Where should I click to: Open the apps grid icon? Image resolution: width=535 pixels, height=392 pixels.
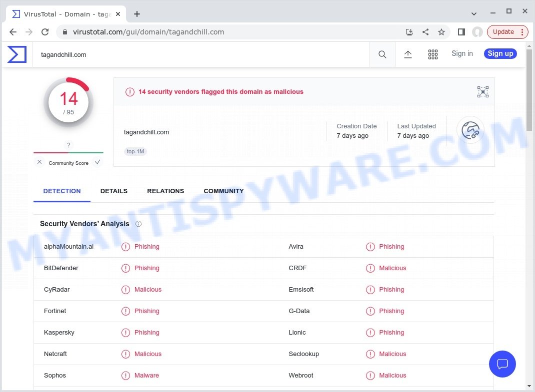point(432,54)
